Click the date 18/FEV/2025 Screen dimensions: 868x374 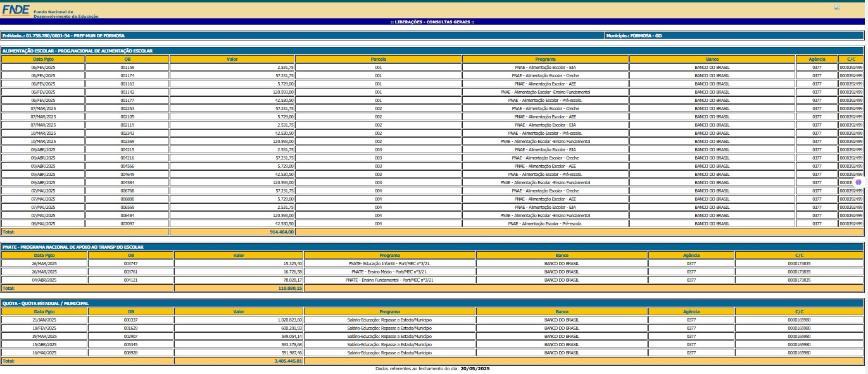[44, 328]
